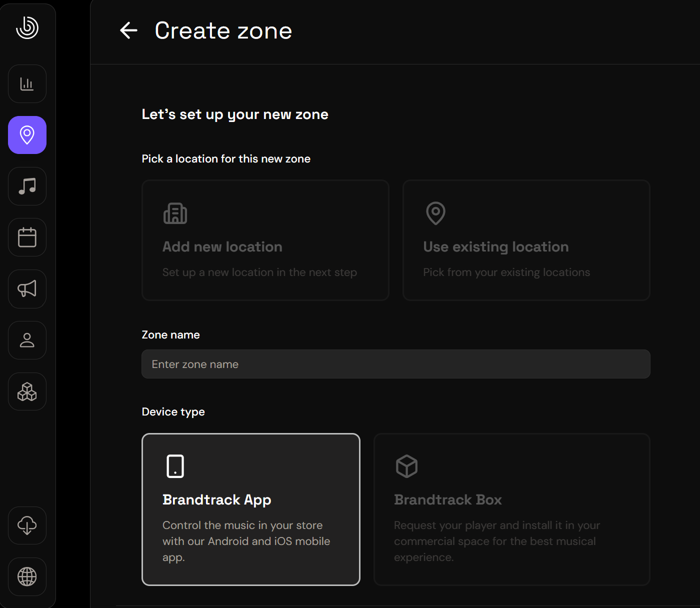This screenshot has width=700, height=608.
Task: Open the music note section
Action: 27,186
